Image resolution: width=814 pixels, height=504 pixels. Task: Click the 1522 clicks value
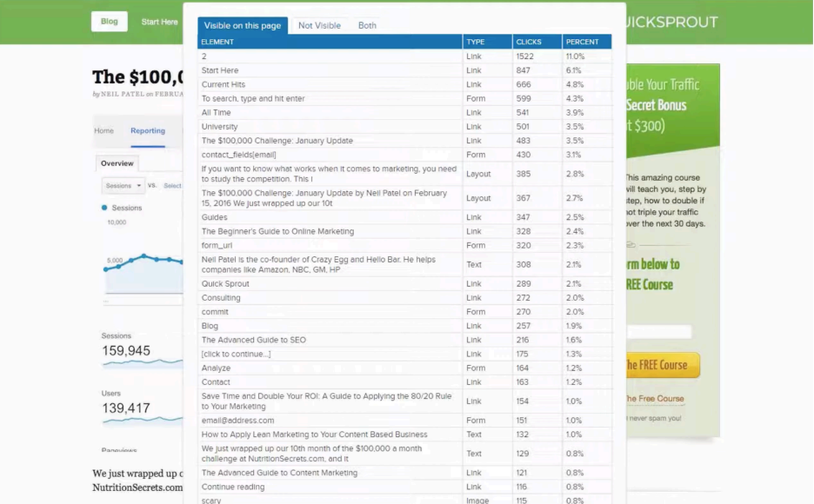pyautogui.click(x=525, y=56)
